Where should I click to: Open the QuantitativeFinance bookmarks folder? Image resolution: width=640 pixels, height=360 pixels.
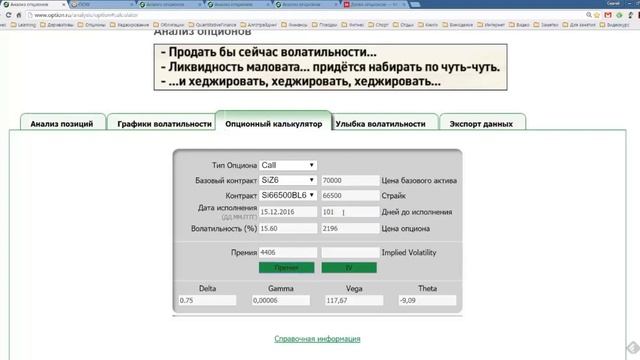tap(212, 25)
